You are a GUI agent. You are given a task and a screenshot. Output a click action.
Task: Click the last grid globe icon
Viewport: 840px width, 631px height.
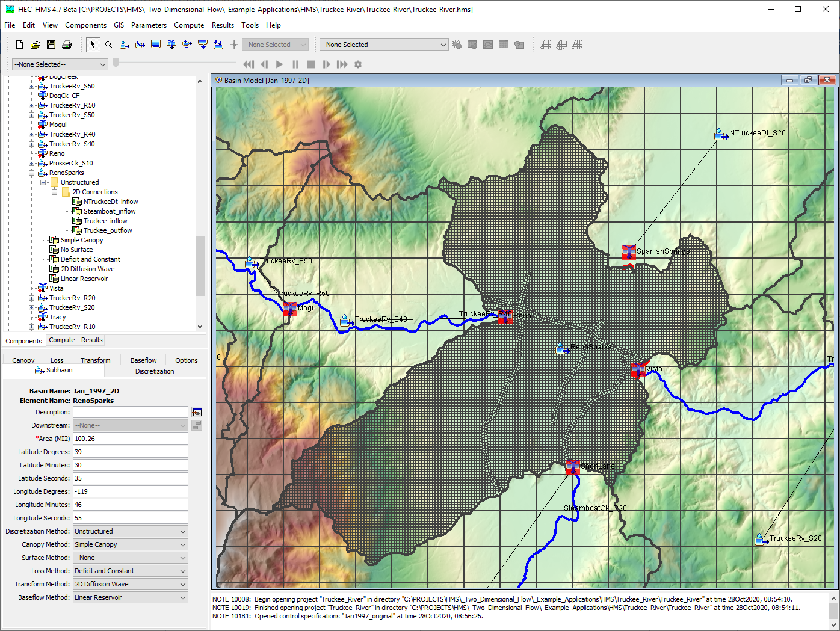(x=578, y=45)
